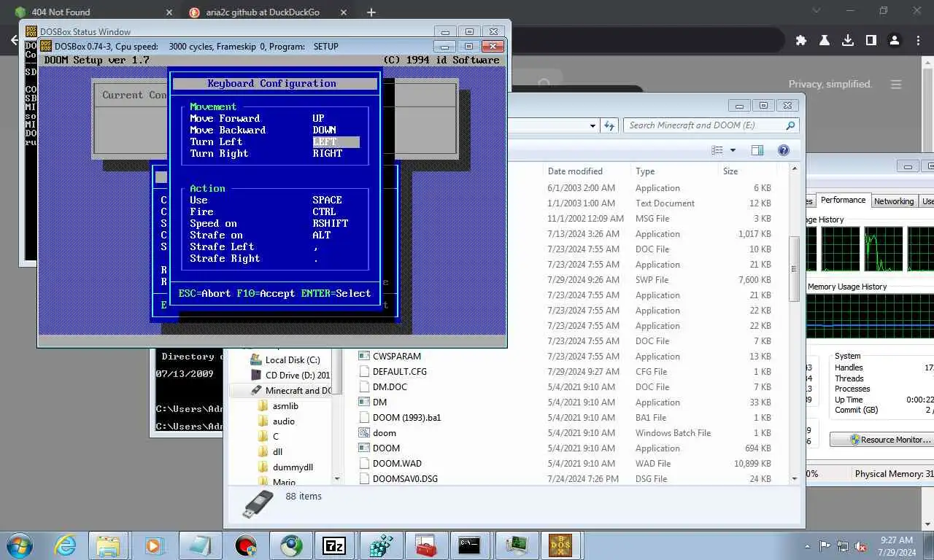Sort files by Date modified column
The height and width of the screenshot is (560, 934).
[575, 171]
